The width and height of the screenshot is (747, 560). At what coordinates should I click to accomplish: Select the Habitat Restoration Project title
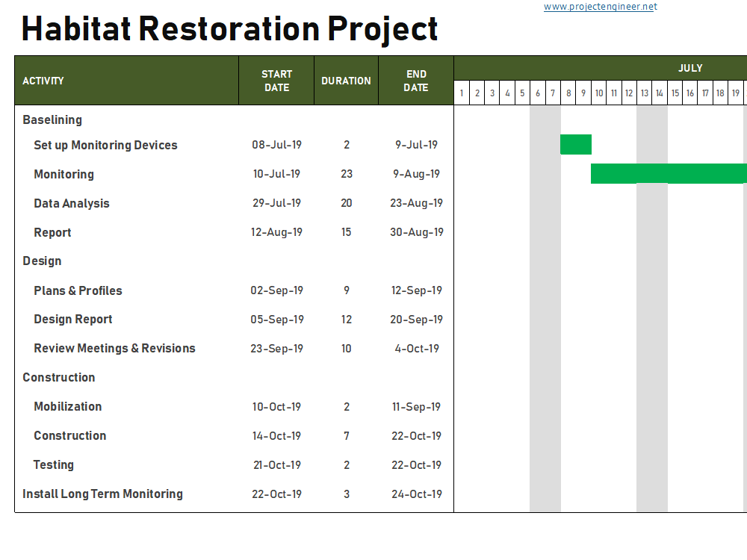(x=229, y=30)
